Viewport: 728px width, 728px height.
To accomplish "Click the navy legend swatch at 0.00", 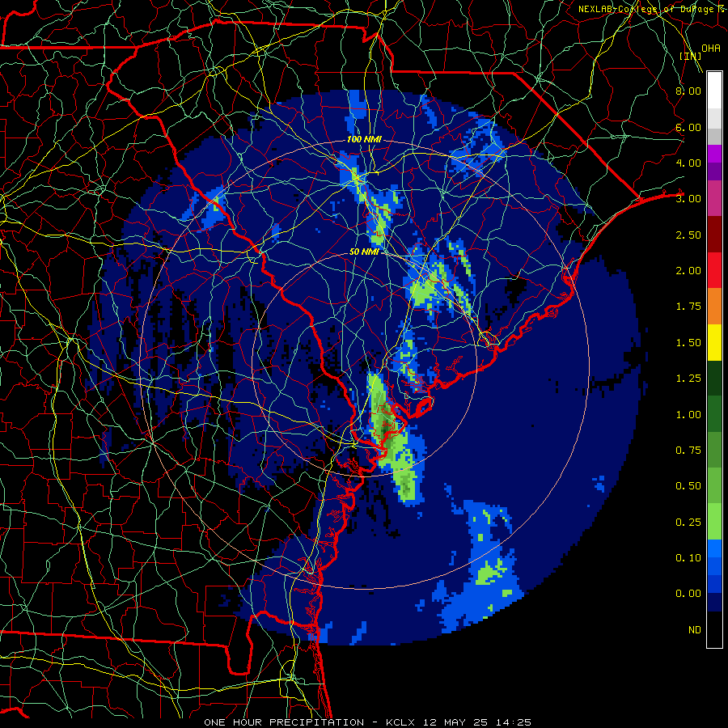I will (x=714, y=603).
